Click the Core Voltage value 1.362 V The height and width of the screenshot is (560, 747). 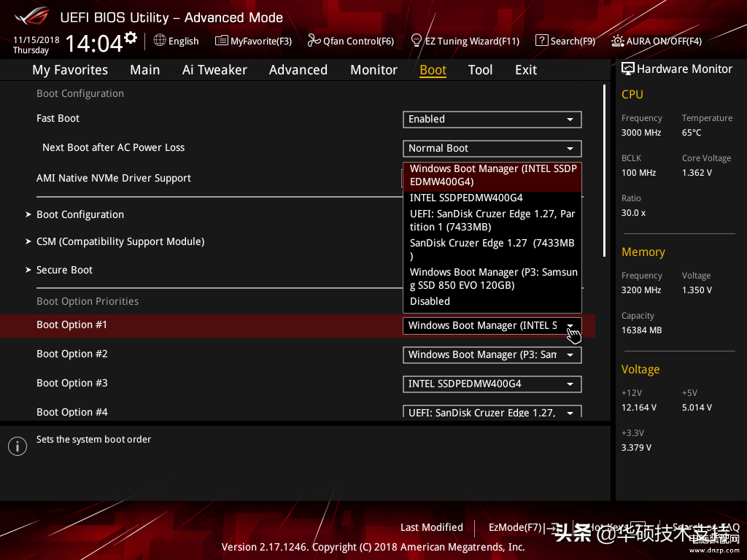point(697,172)
